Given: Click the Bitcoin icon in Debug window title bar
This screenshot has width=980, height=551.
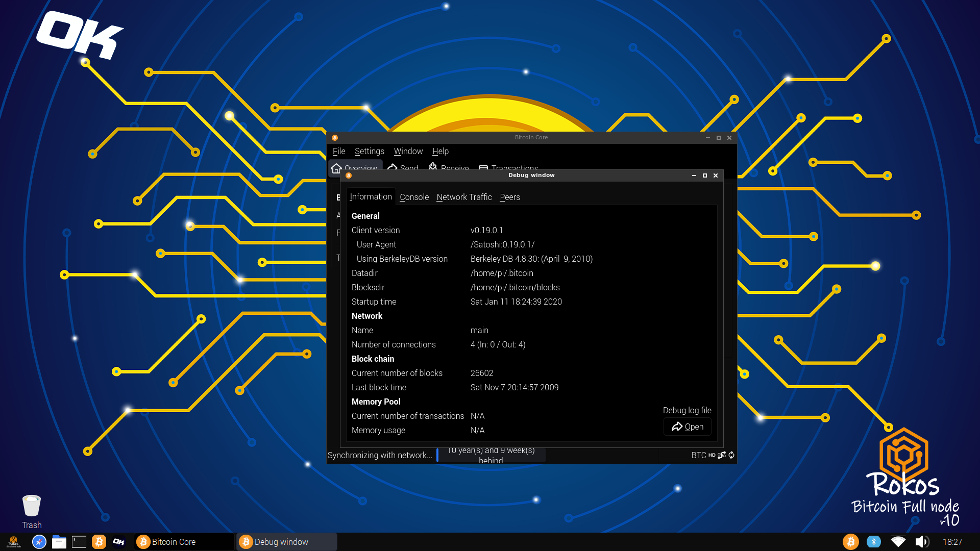Looking at the screenshot, I should [x=349, y=176].
